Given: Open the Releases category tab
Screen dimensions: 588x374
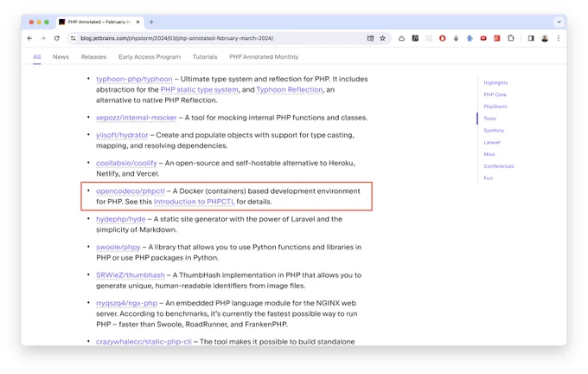Looking at the screenshot, I should click(93, 56).
